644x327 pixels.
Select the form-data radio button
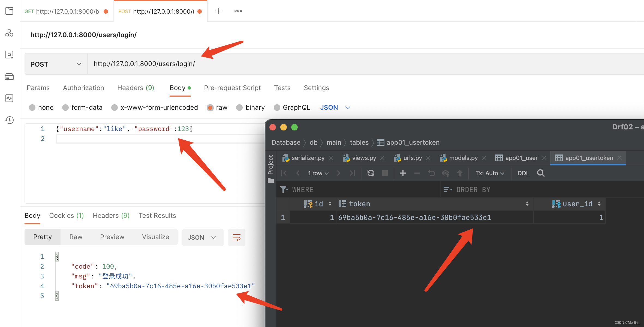(x=65, y=108)
